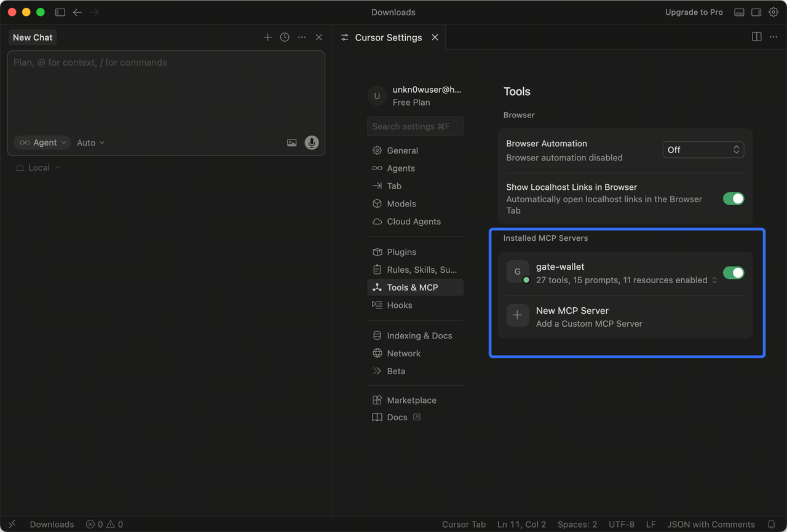Viewport: 787px width, 532px height.
Task: Click the microphone voice input icon
Action: 312,143
